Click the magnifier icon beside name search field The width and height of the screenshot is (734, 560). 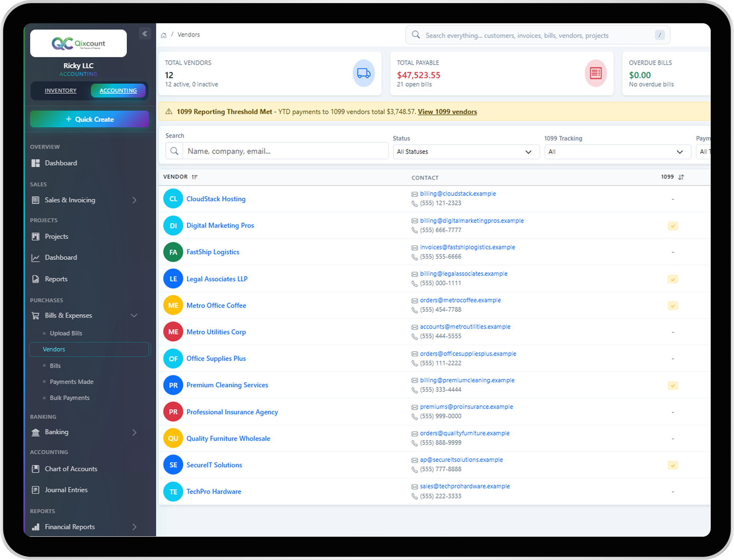pyautogui.click(x=174, y=151)
